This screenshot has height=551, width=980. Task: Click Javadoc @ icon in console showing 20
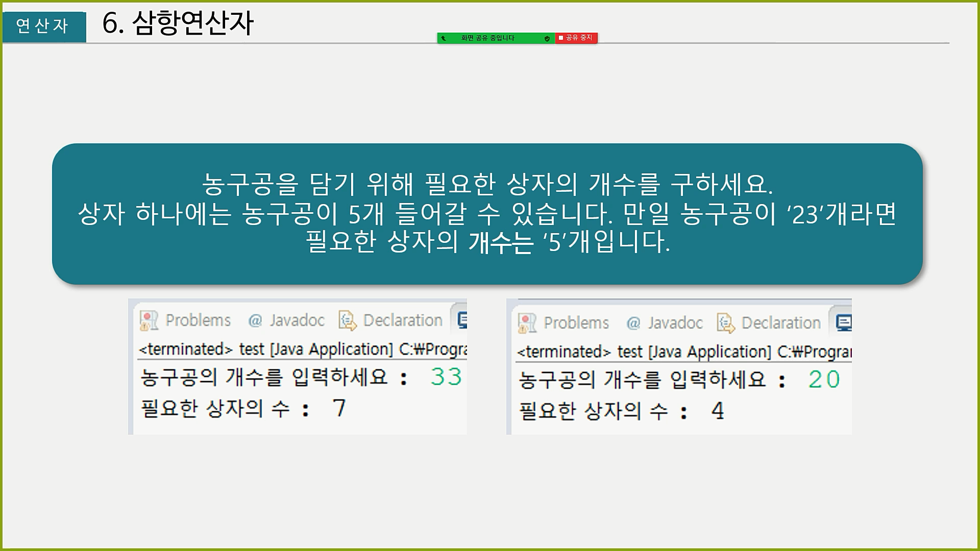click(633, 323)
